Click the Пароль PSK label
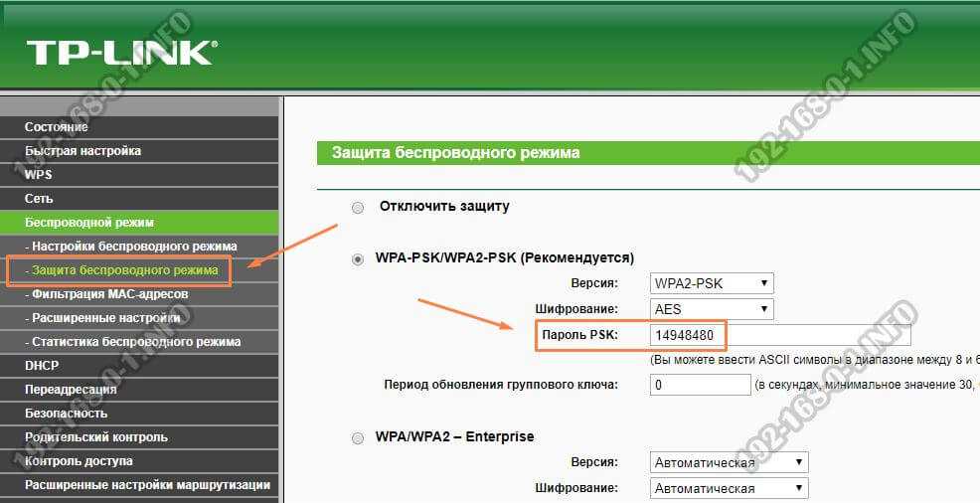980x503 pixels. point(579,335)
